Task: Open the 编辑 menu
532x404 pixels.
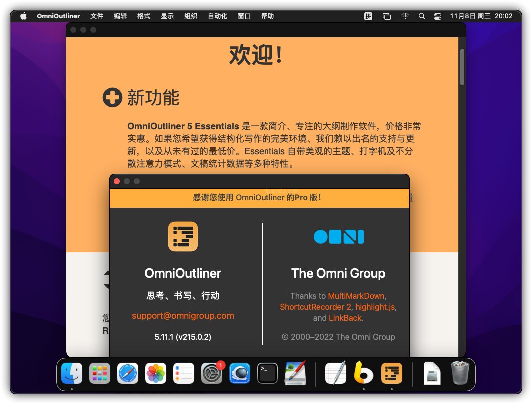Action: click(x=120, y=16)
